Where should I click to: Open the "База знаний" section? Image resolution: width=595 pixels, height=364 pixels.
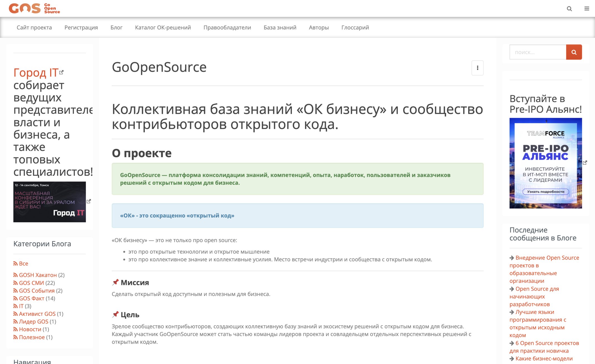click(x=280, y=27)
